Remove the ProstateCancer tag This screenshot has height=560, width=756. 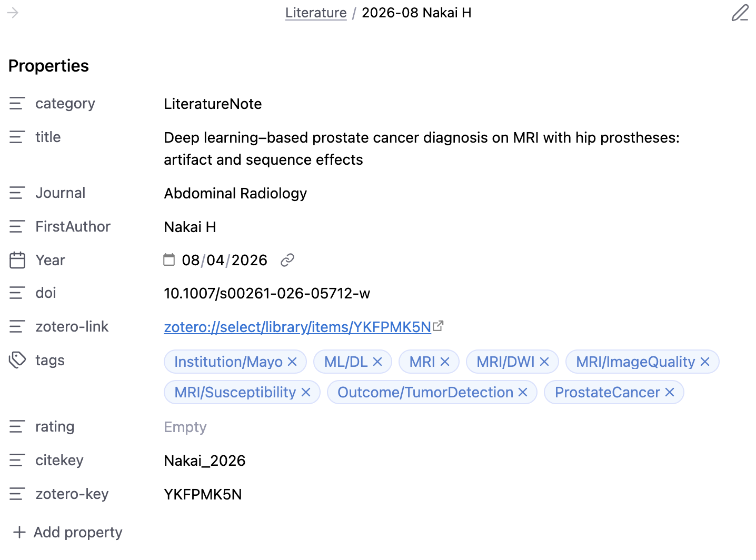[670, 392]
